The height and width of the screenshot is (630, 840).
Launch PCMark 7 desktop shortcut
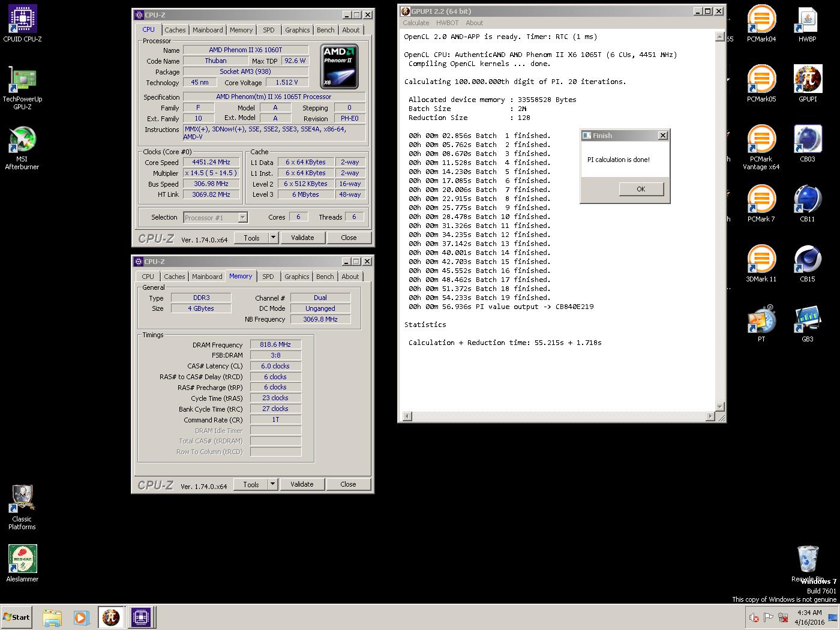pos(761,204)
